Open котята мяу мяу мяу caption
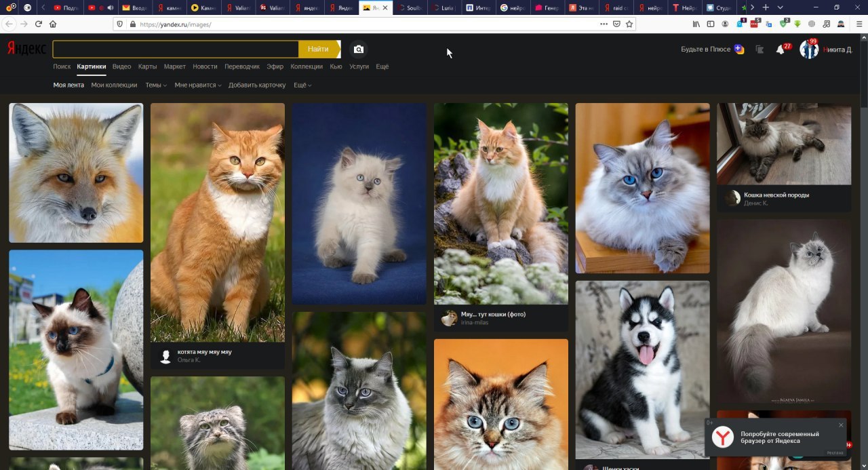 204,352
